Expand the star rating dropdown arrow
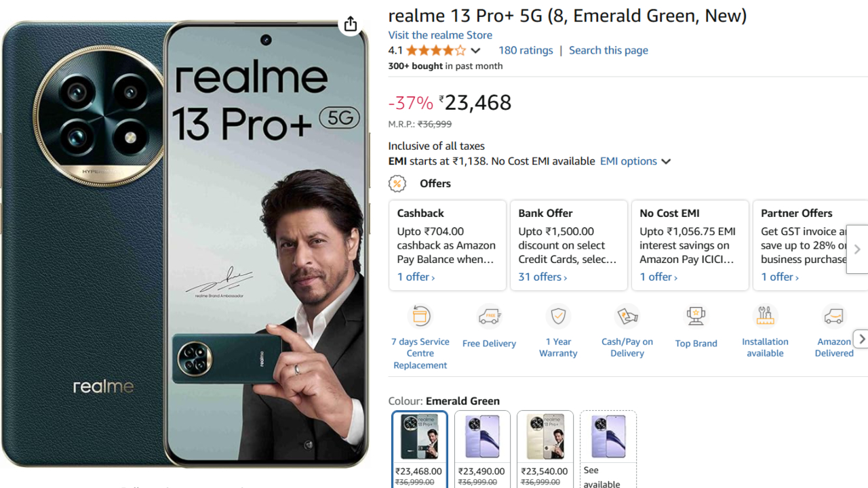Image resolution: width=868 pixels, height=488 pixels. [475, 51]
